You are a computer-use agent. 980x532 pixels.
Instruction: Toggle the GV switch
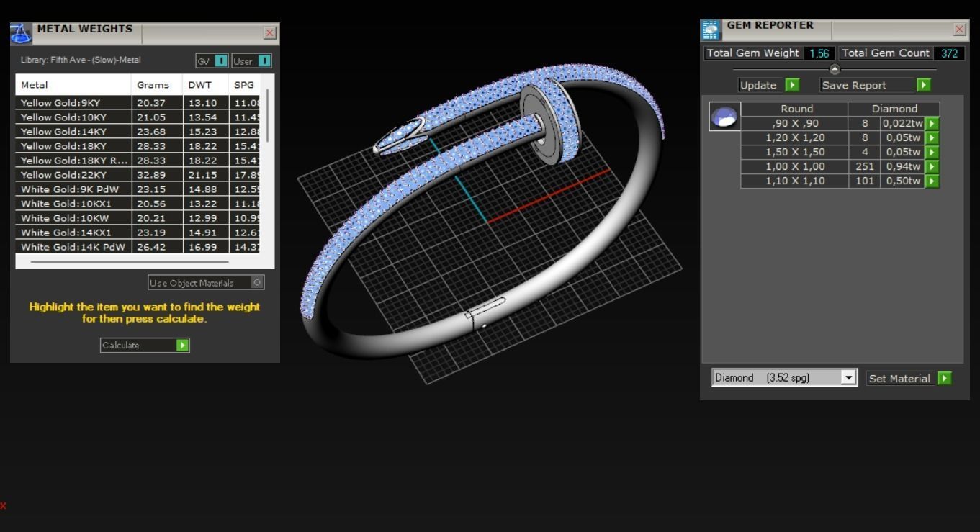(212, 61)
